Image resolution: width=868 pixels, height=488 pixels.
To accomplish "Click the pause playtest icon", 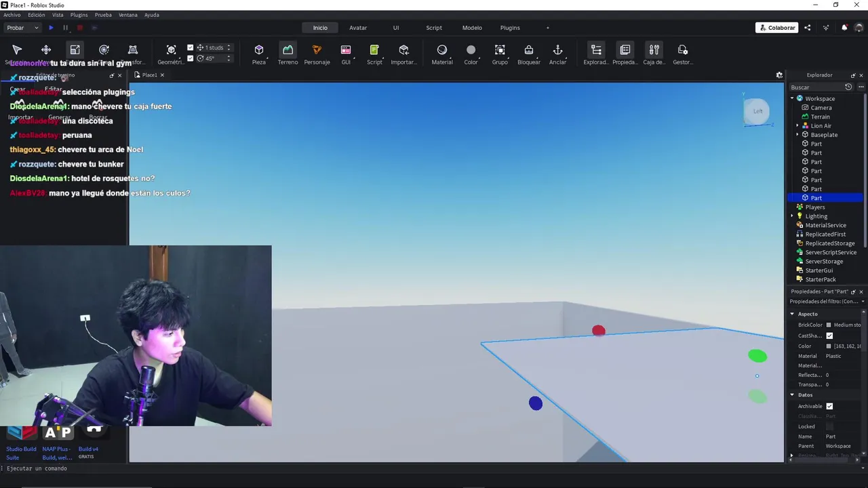I will pyautogui.click(x=65, y=28).
